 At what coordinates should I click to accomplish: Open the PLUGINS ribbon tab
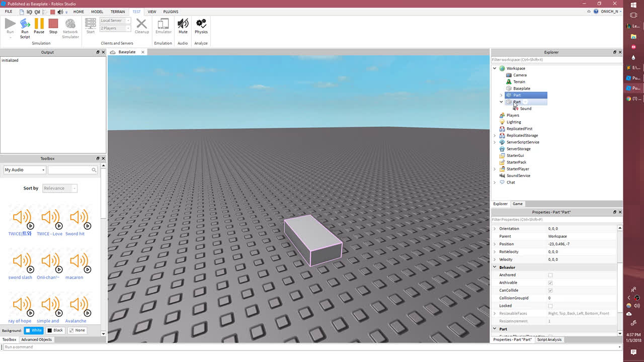(171, 12)
